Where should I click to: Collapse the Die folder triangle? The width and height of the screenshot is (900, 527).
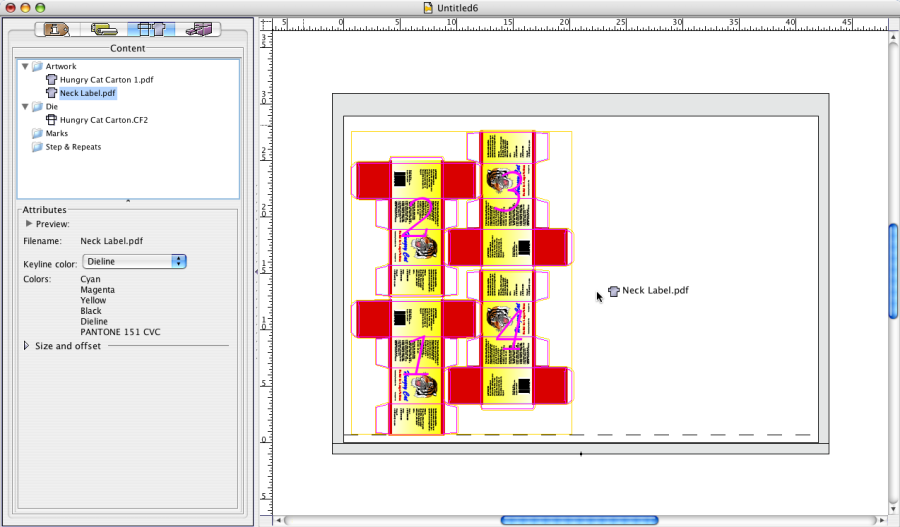click(25, 107)
